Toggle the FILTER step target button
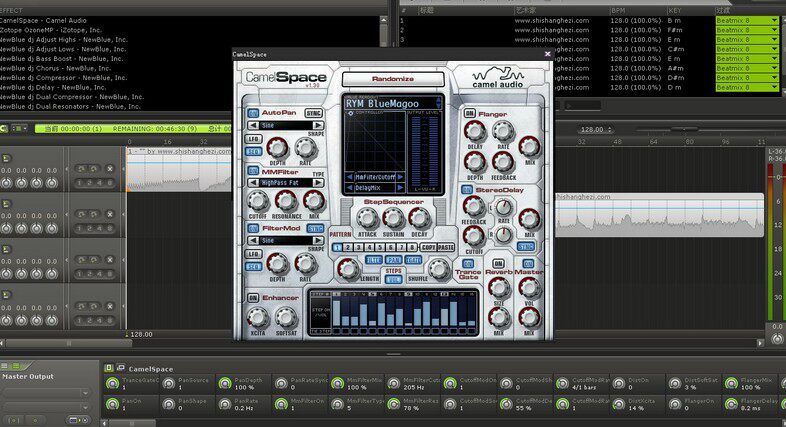Image resolution: width=786 pixels, height=427 pixels. pos(373,260)
